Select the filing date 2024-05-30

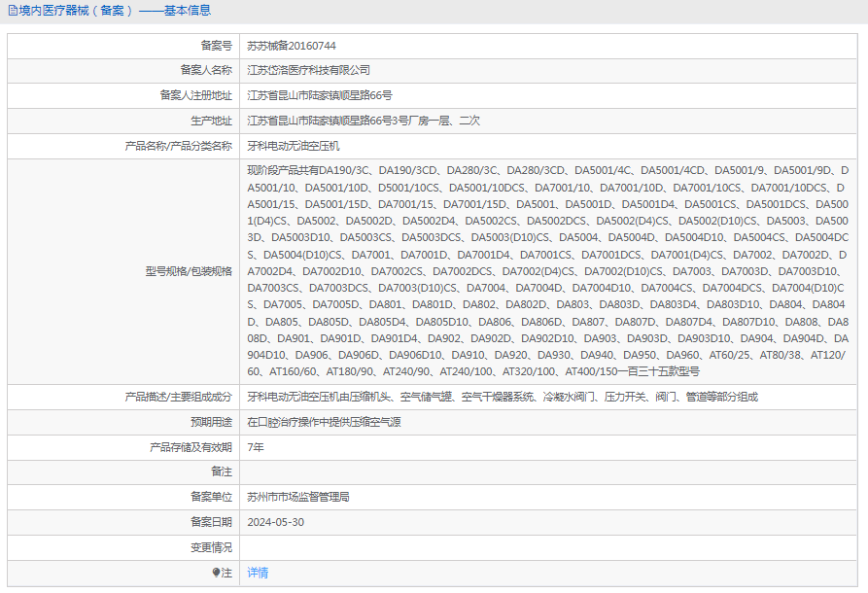pyautogui.click(x=275, y=522)
